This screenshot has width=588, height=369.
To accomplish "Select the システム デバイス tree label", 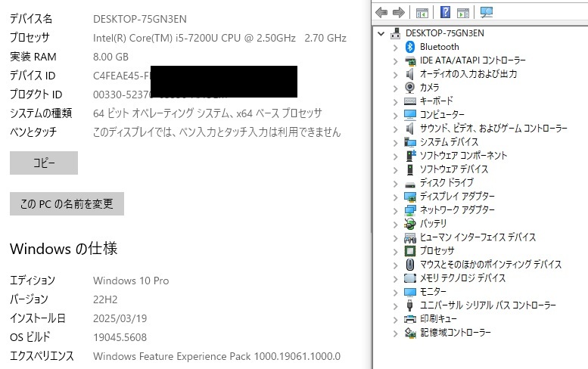I will (x=449, y=142).
